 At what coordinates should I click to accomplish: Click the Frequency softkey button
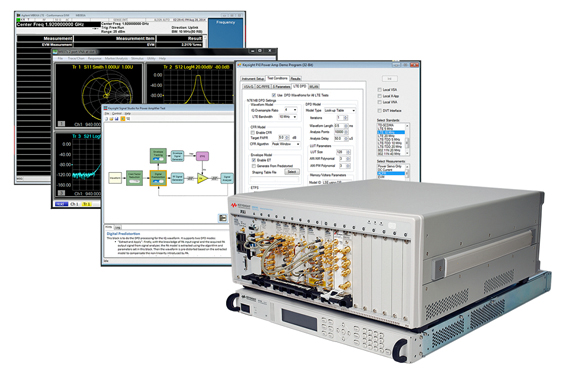coord(226,33)
